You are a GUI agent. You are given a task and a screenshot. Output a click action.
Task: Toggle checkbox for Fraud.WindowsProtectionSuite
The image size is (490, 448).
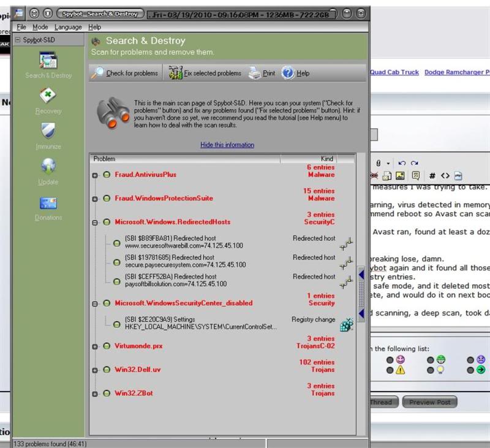(x=107, y=198)
